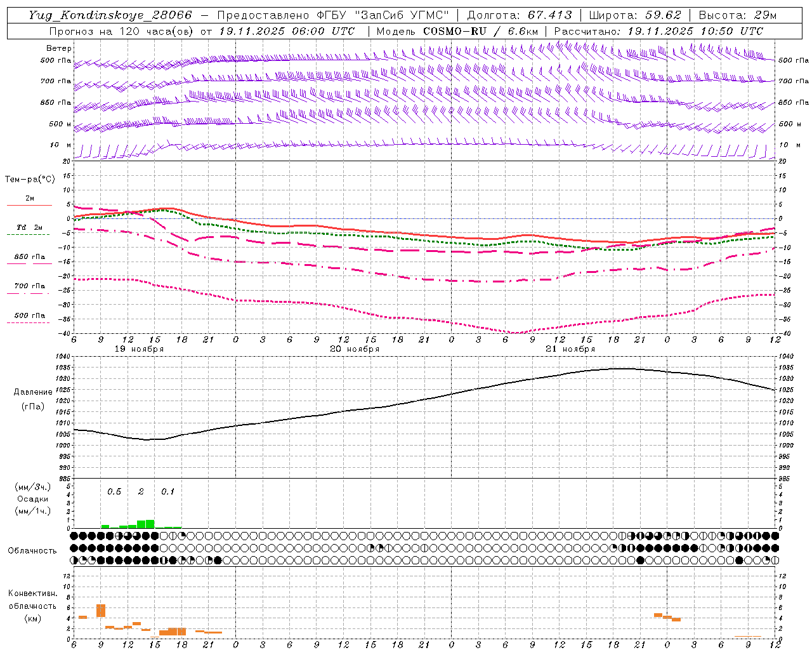Select the latitude value Широта: 59.62
812x650 pixels.
635,15
